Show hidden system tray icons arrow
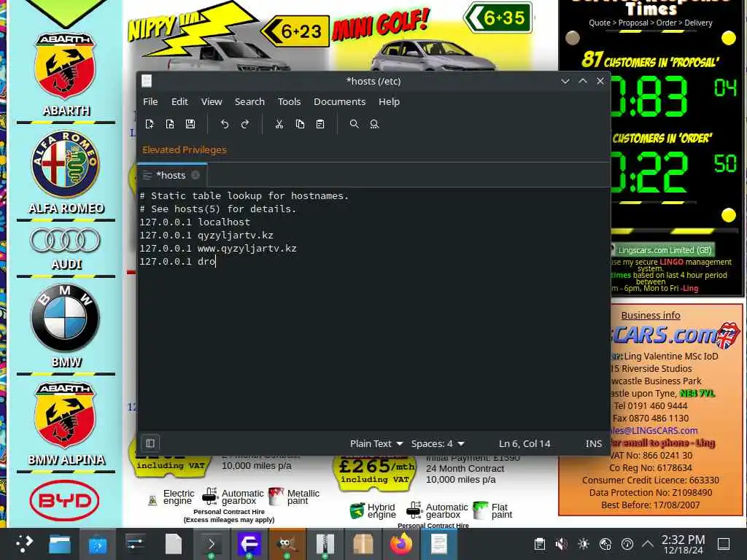 [648, 543]
